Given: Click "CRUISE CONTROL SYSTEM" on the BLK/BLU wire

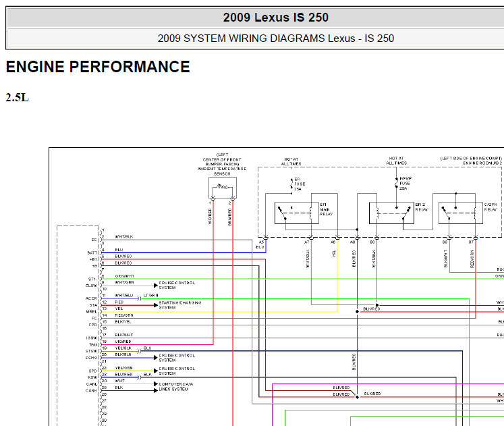Looking at the screenshot, I should coord(177,358).
